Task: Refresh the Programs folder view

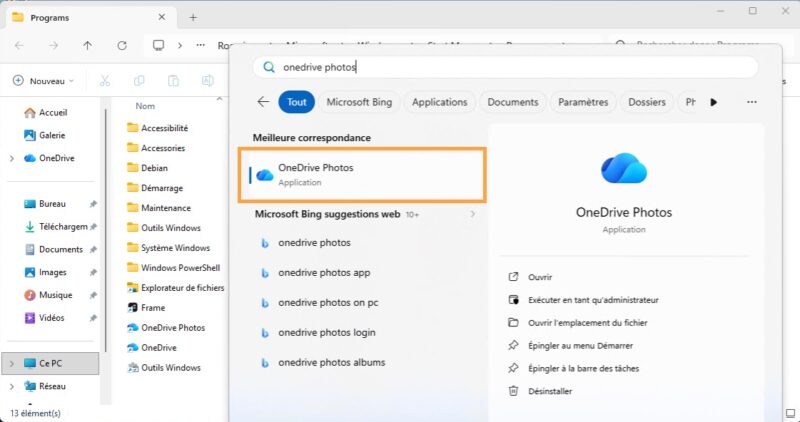Action: [x=122, y=45]
